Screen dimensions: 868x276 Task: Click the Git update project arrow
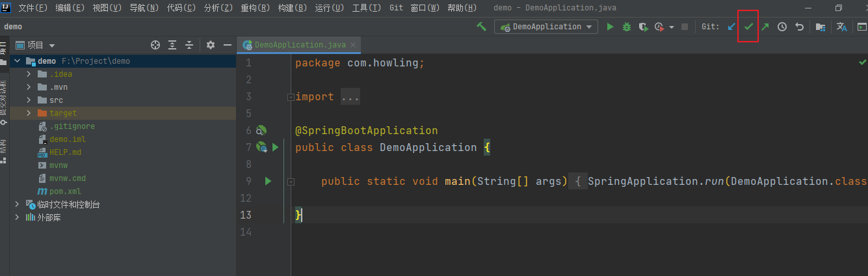[731, 27]
